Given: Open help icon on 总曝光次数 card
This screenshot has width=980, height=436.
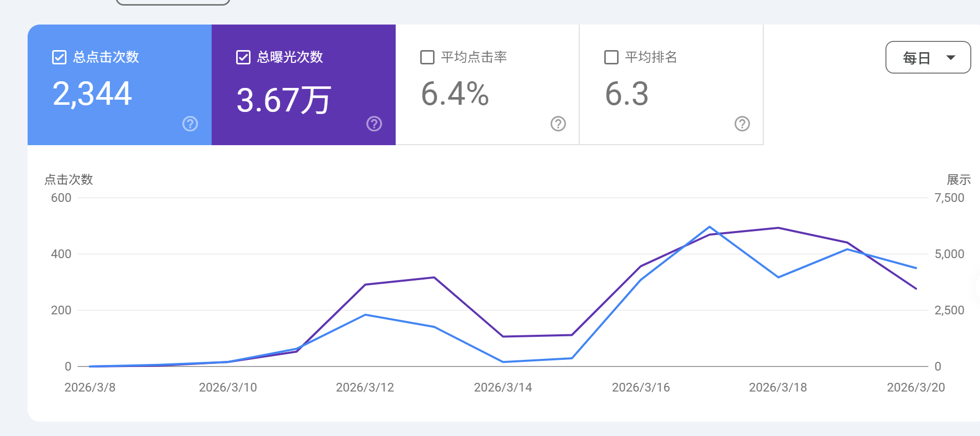Looking at the screenshot, I should (x=374, y=124).
